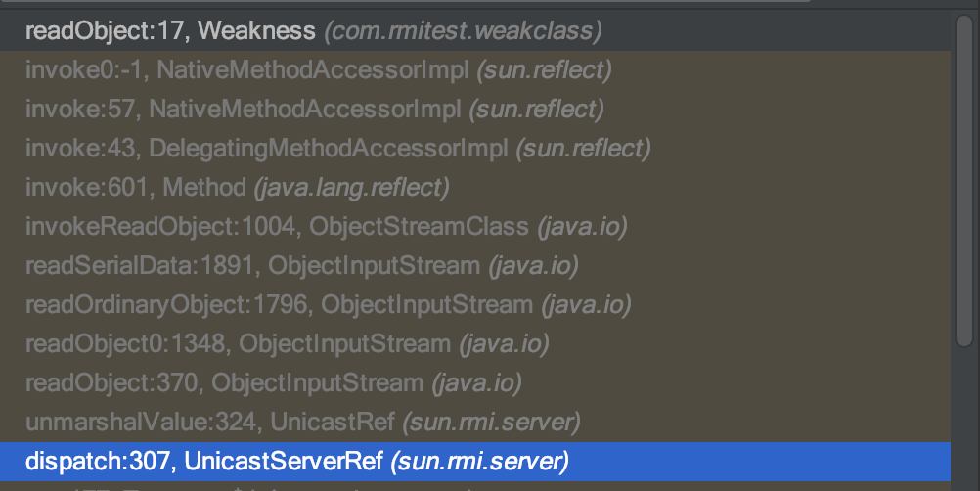Click the frames list vertical scrollbar thumb

[x=964, y=181]
